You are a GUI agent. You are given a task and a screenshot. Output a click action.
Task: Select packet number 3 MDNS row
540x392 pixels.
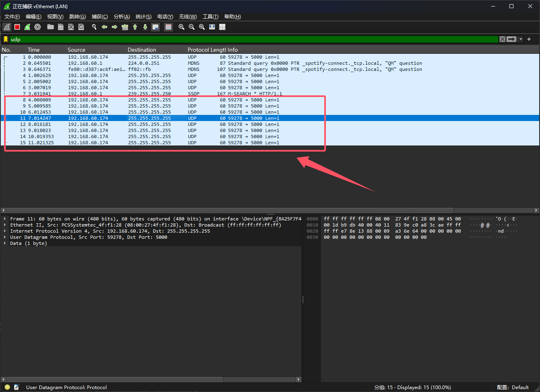[x=163, y=69]
